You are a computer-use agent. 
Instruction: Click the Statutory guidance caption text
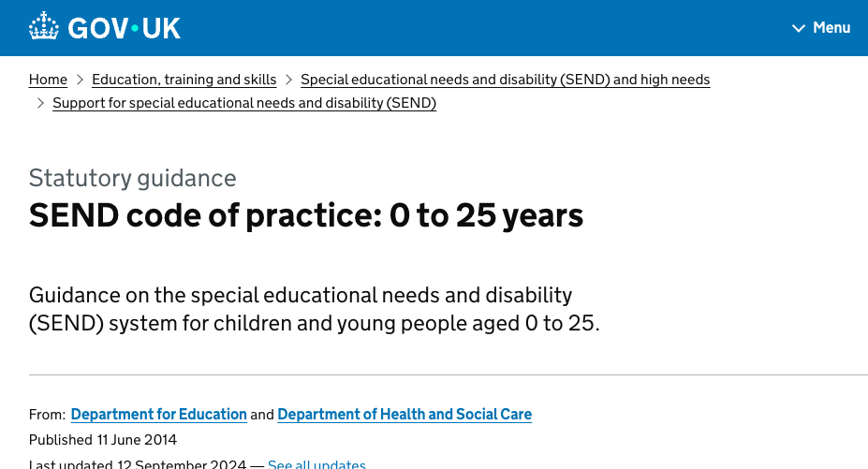pos(132,178)
